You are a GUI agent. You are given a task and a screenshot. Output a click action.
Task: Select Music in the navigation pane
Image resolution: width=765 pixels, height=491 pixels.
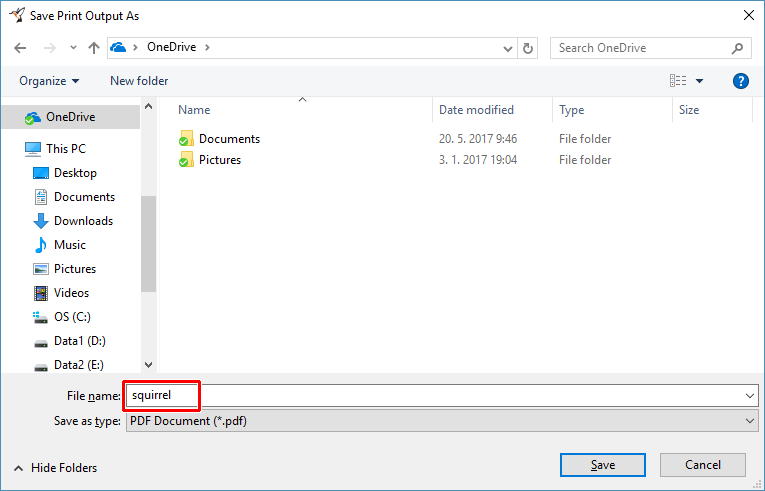pos(69,245)
